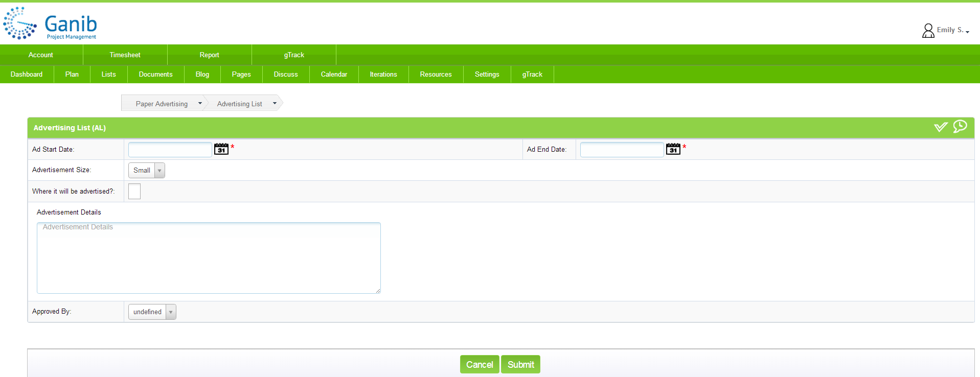980x377 pixels.
Task: Click the comment bubble icon in header
Action: click(960, 126)
